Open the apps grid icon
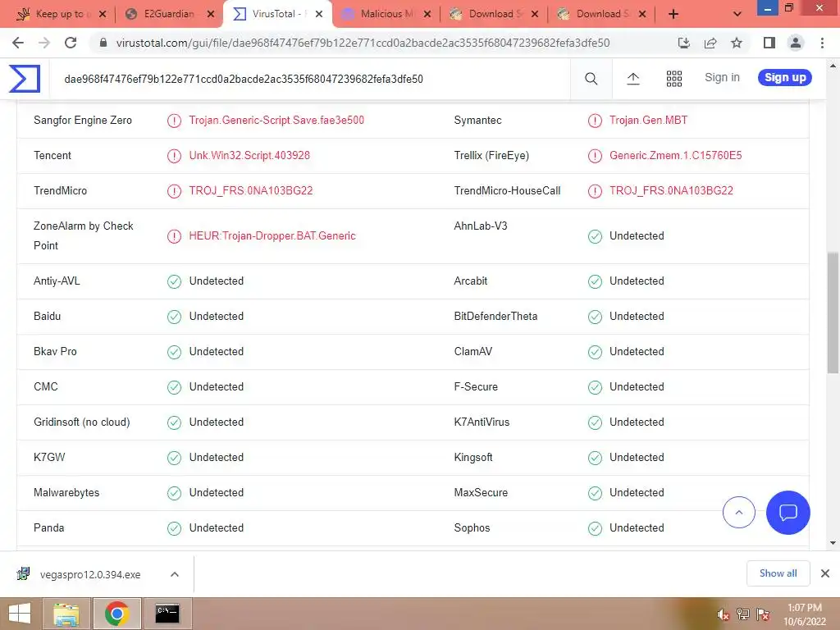Image resolution: width=840 pixels, height=630 pixels. (674, 79)
